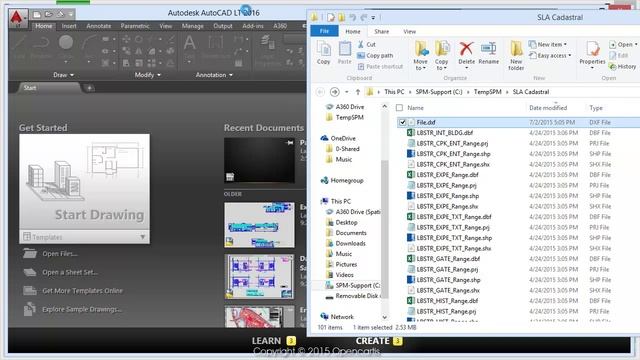Switch to Explorer View tab
Viewport: 640px width, 360px height.
pos(409,31)
